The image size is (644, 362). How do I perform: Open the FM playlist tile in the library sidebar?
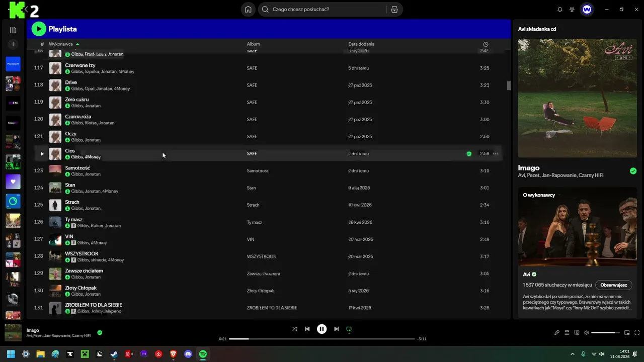[x=13, y=104]
